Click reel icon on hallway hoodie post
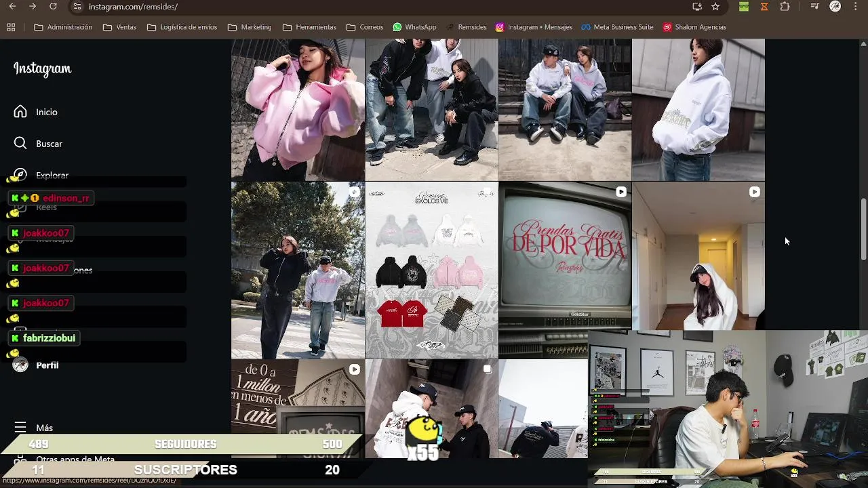This screenshot has height=488, width=868. pyautogui.click(x=754, y=192)
